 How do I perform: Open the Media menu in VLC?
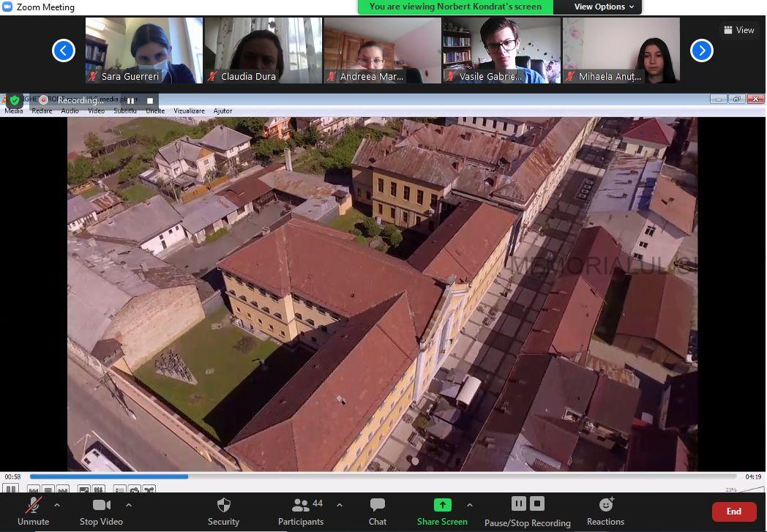tap(14, 111)
